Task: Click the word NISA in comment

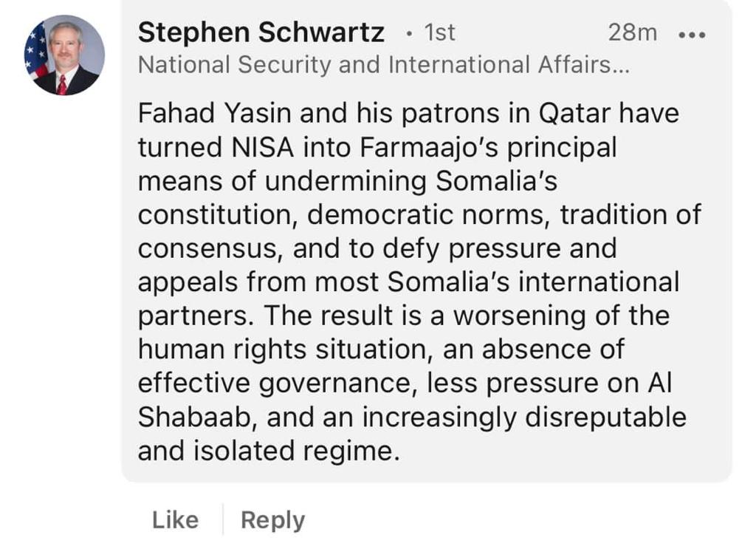Action: tap(262, 147)
